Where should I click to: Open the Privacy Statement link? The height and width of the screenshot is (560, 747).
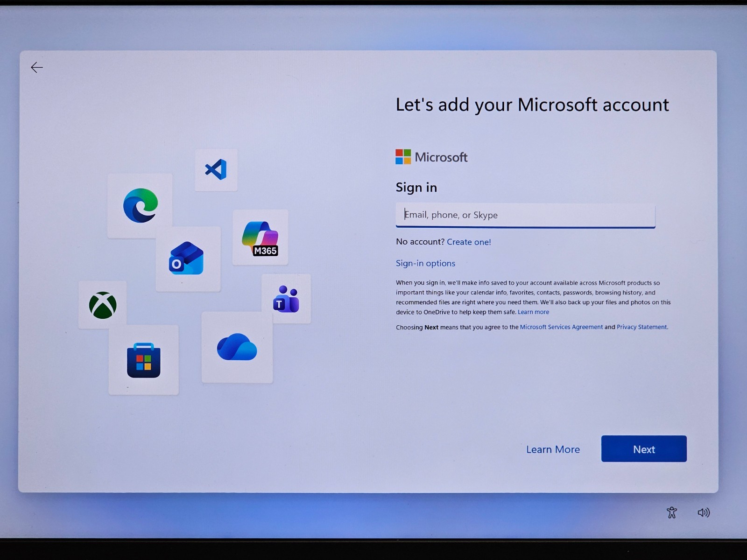click(642, 327)
